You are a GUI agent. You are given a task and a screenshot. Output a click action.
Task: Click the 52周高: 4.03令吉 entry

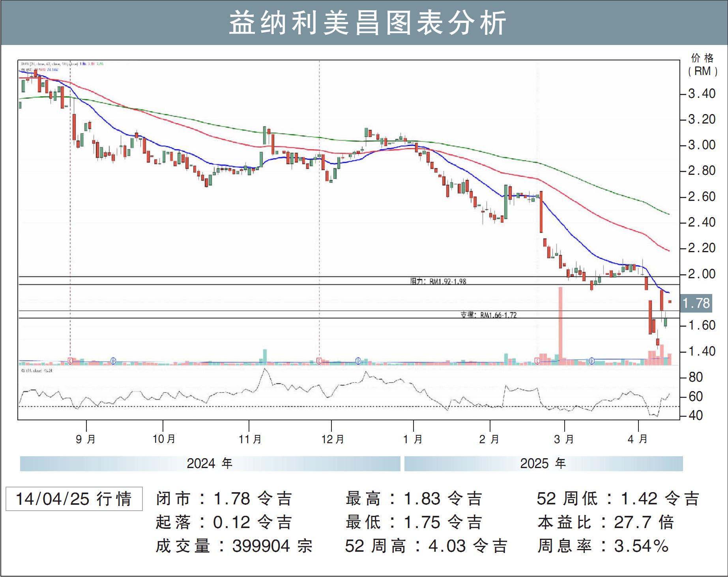pyautogui.click(x=426, y=546)
